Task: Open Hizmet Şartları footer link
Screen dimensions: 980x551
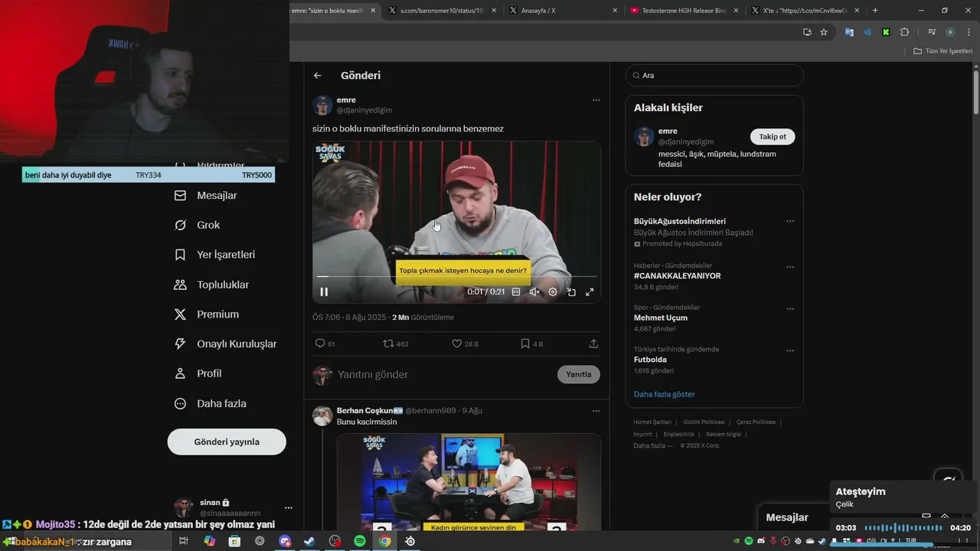Action: pos(652,422)
